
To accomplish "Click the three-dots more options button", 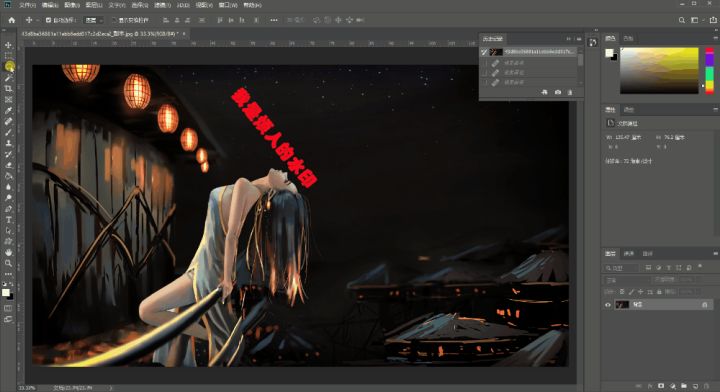I will pos(274,20).
